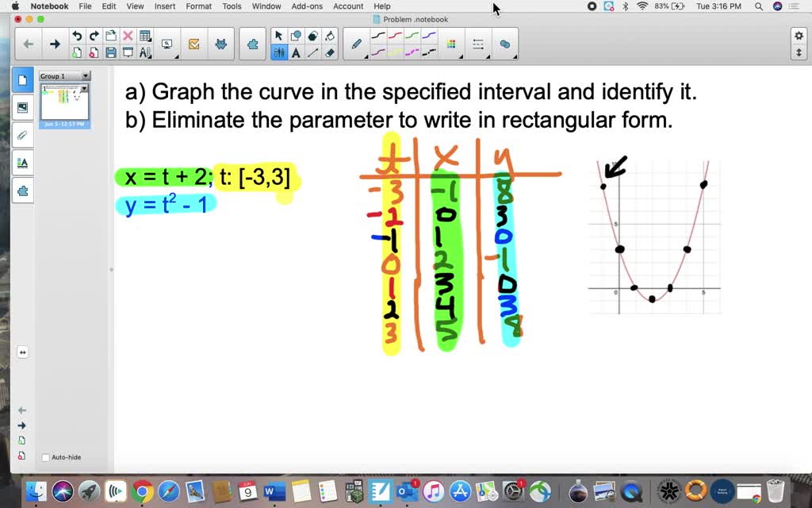Expand the line style options triangle

[x=487, y=56]
